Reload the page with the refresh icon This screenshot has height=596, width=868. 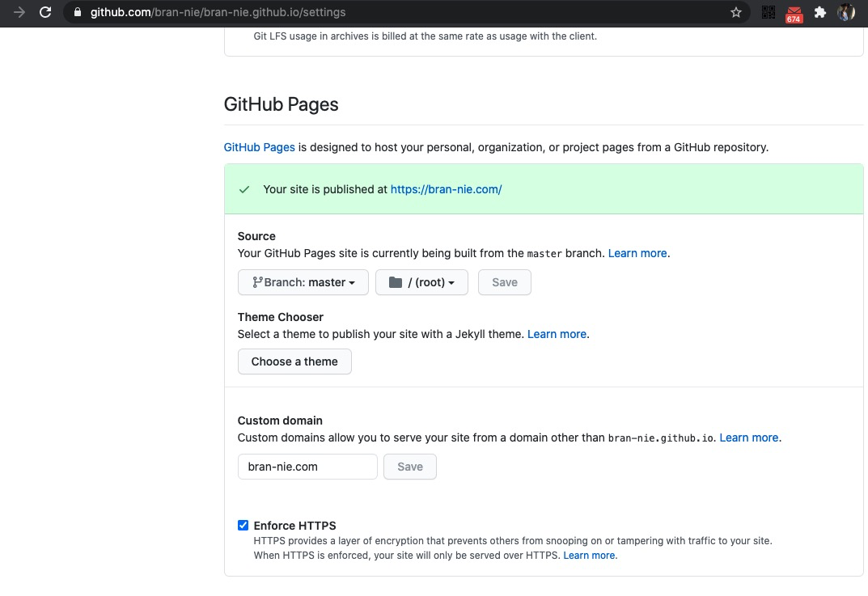pos(45,12)
